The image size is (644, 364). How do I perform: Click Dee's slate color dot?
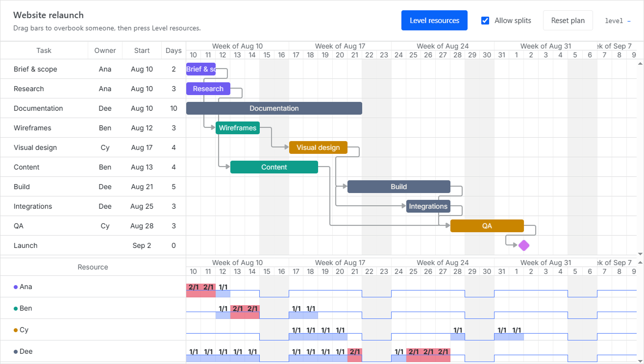tap(16, 352)
